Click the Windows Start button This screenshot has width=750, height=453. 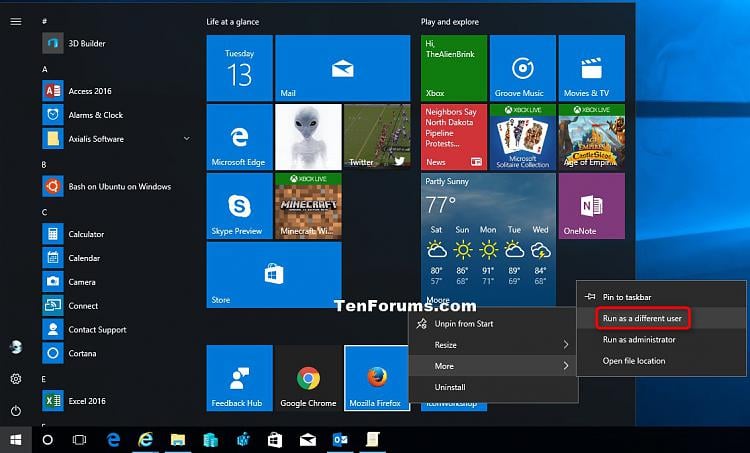(16, 440)
